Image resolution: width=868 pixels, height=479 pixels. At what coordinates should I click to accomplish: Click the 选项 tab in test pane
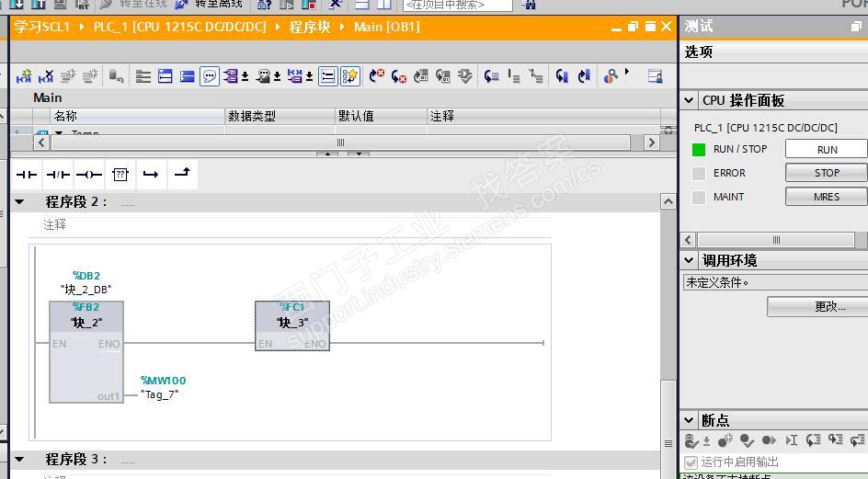point(699,52)
